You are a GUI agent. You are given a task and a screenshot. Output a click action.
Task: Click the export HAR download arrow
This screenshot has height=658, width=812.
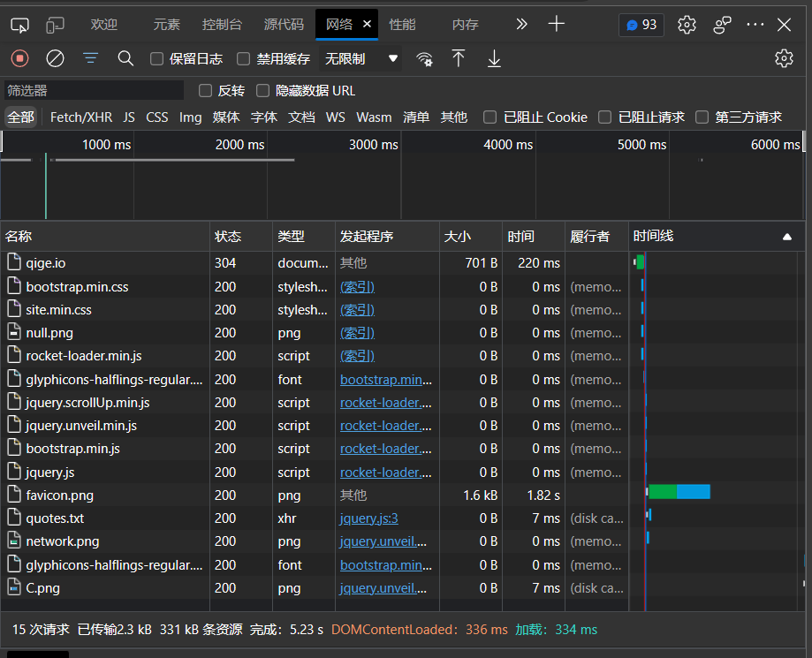[494, 58]
